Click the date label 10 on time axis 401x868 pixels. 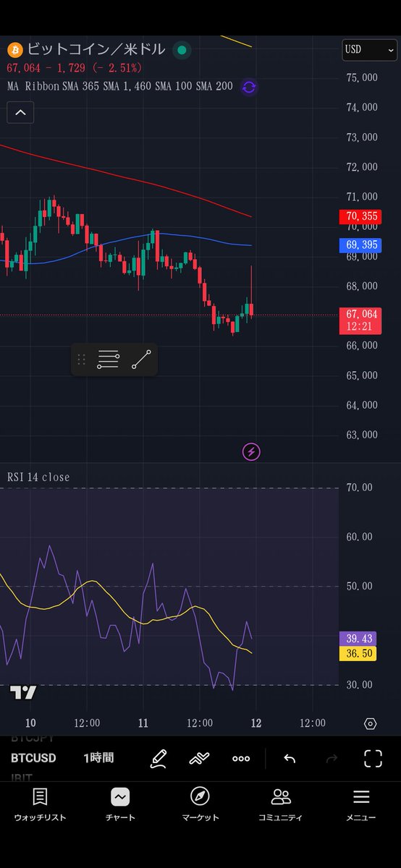(30, 723)
